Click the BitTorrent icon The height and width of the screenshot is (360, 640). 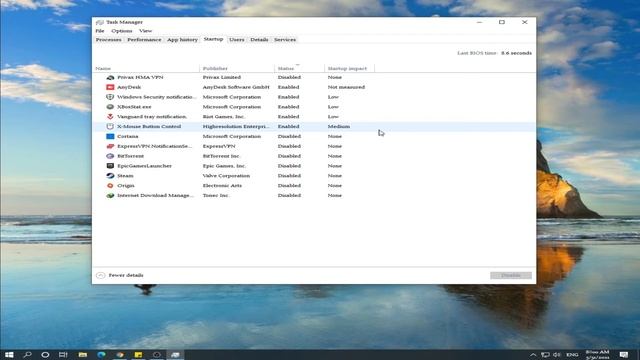[110, 156]
